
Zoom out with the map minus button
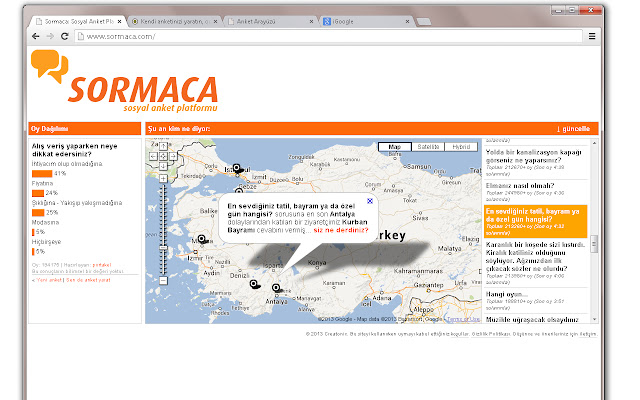click(x=163, y=280)
